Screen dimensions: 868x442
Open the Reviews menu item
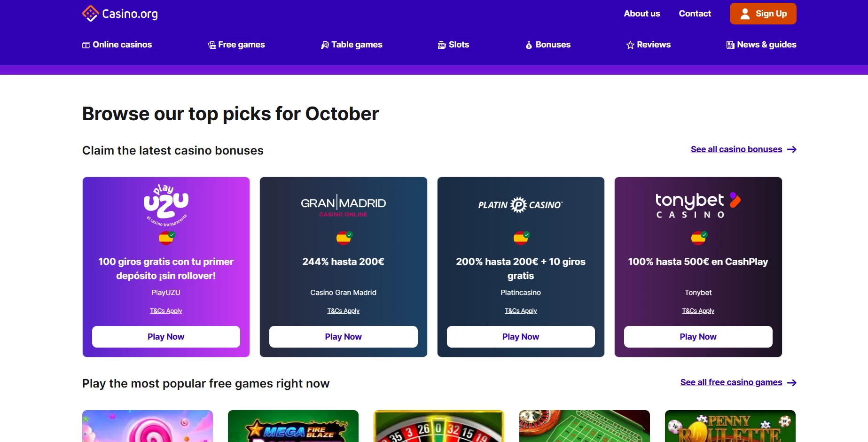tap(649, 45)
